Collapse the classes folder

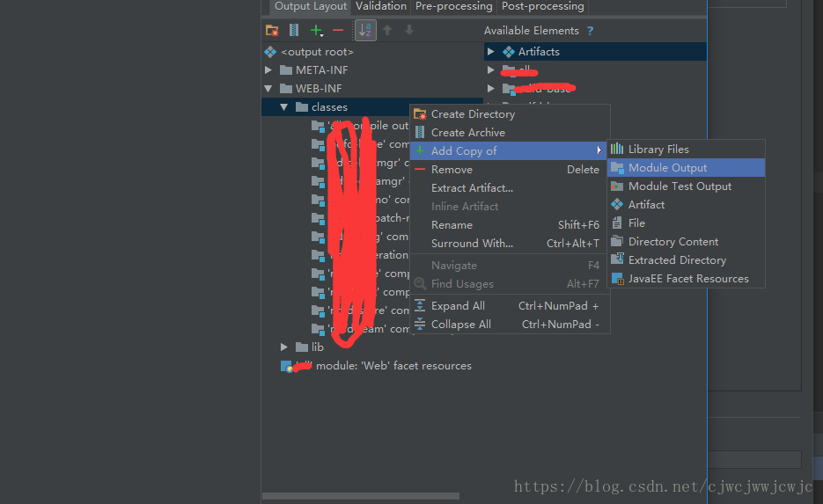point(284,107)
